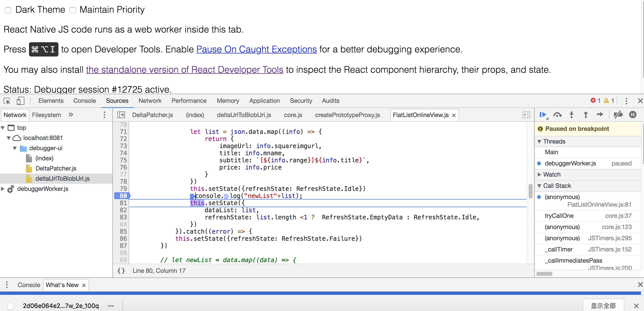Close the downloads bar
Image resolution: width=644 pixels, height=311 pixels.
tap(636, 306)
